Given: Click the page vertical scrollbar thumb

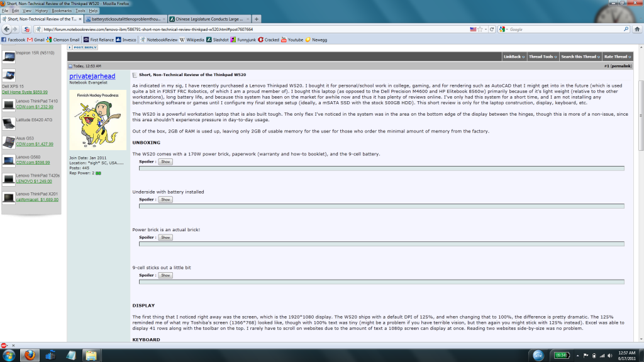Looking at the screenshot, I should [641, 115].
